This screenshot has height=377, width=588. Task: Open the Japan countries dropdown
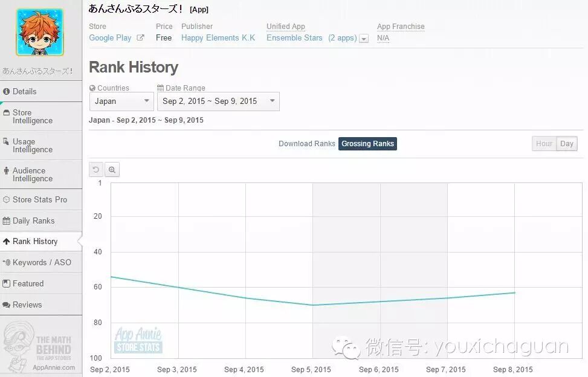pyautogui.click(x=121, y=101)
